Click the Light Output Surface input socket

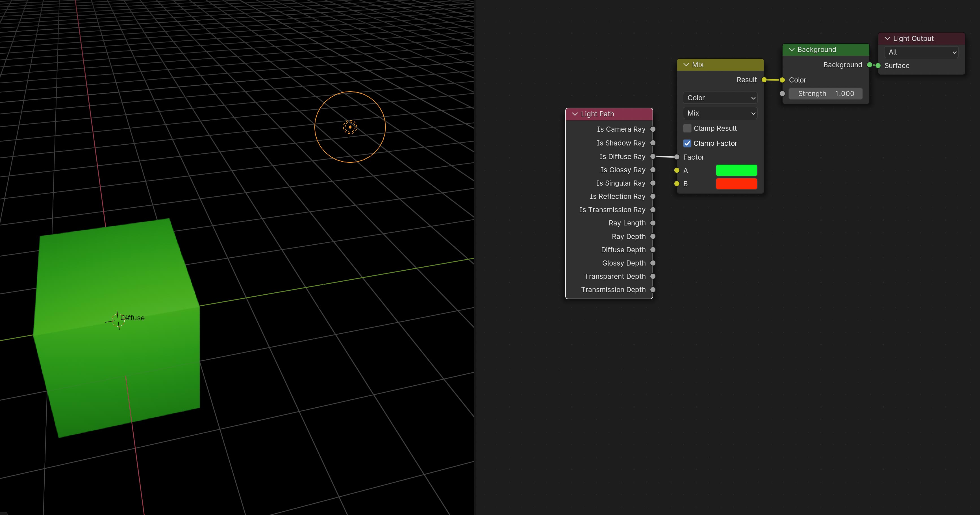tap(878, 66)
